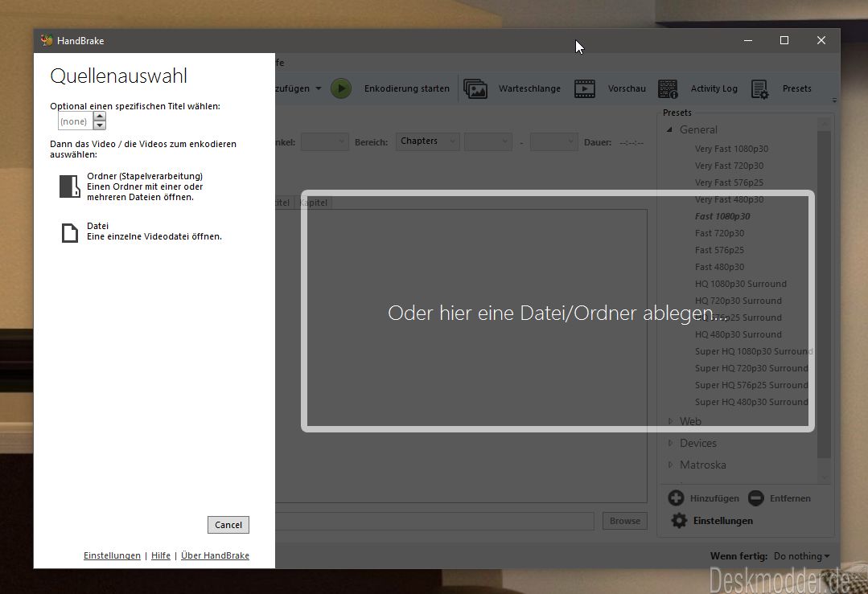Viewport: 868px width, 594px height.
Task: Select the Fast 480p30 preset
Action: (719, 267)
